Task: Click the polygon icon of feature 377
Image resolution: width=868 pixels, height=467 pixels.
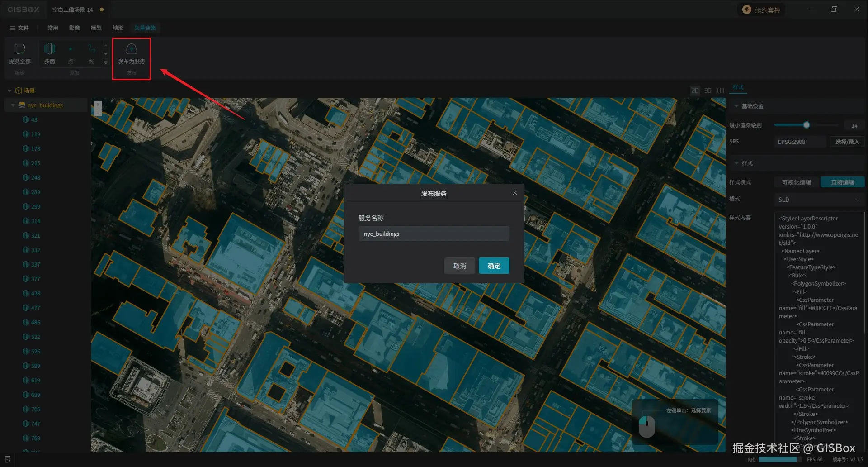Action: [x=26, y=279]
